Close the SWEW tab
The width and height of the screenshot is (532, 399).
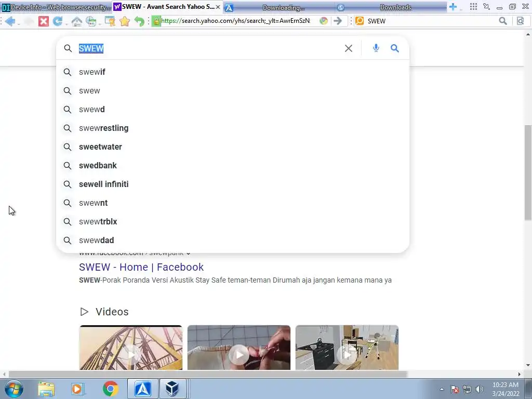218,7
